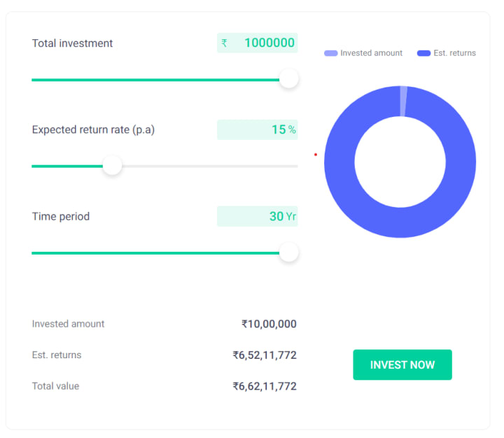Click the gray unfilled part of return rate slider
Screen dimensions: 504x438
(210, 166)
